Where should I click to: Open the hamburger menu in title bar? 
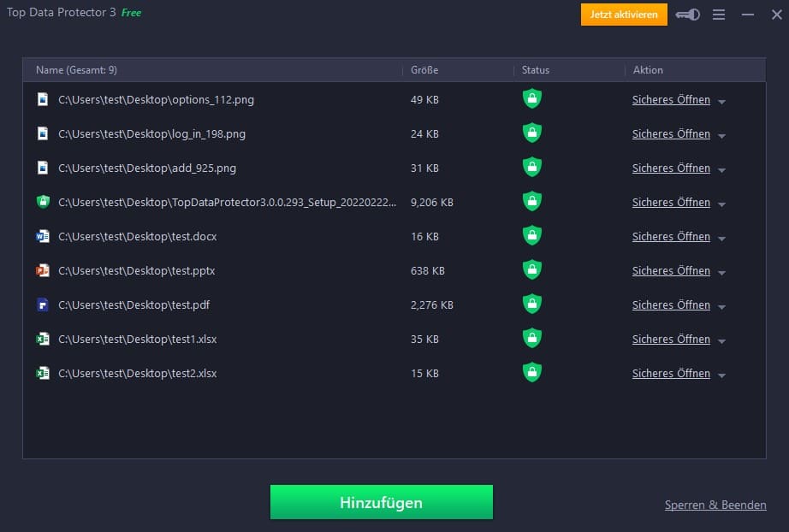(719, 15)
